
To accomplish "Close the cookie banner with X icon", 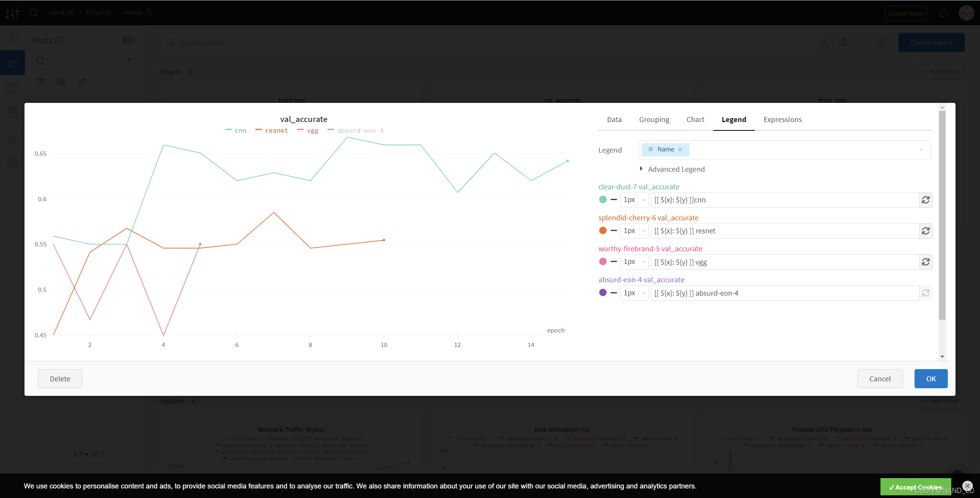I will click(x=967, y=486).
